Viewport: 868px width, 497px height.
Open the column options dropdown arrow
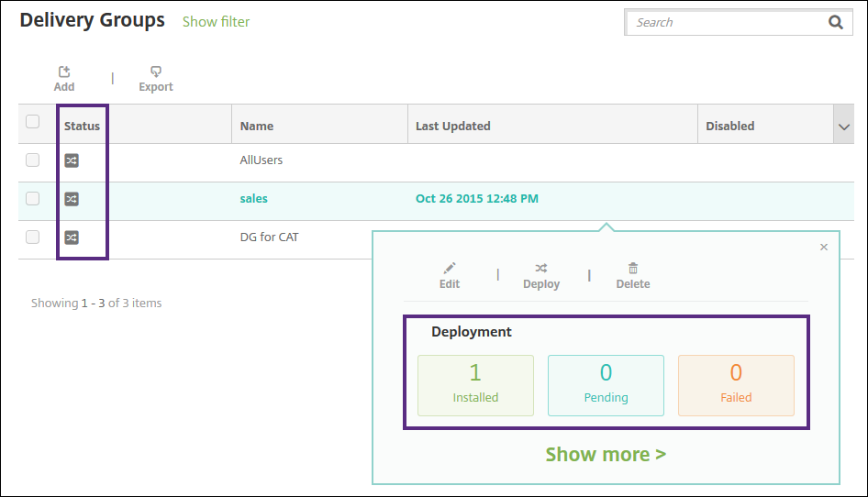tap(843, 127)
